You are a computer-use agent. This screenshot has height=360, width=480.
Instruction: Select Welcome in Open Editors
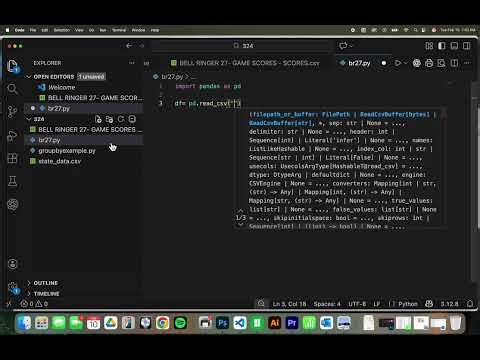pyautogui.click(x=84, y=87)
